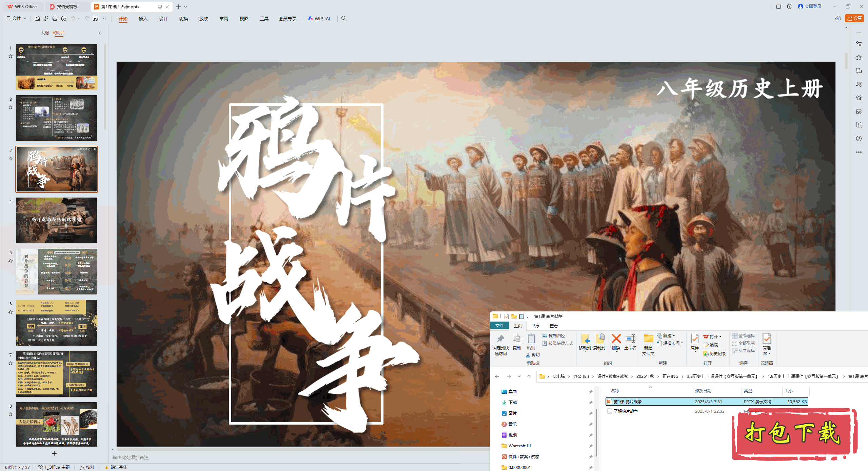Screen dimensions: 868x471
Task: Expand the new tab dropdown chevron beside plus
Action: point(185,7)
